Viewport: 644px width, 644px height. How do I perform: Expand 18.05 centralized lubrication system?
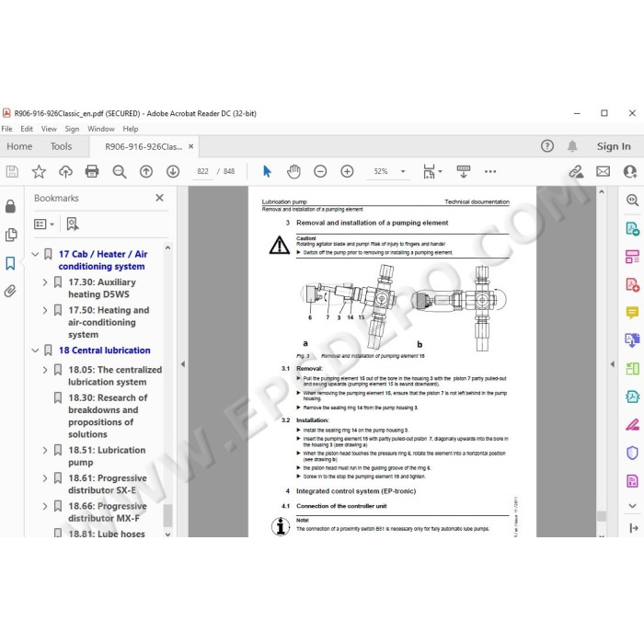45,370
